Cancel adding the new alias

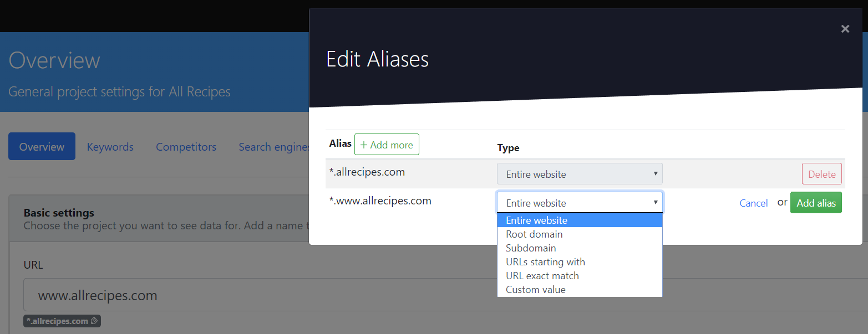[x=753, y=203]
